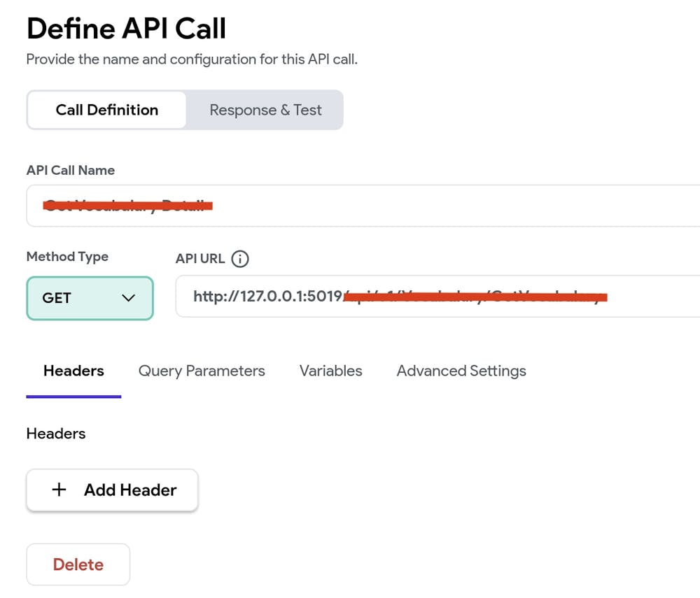Select the Headers tab
700x598 pixels.
pyautogui.click(x=73, y=371)
